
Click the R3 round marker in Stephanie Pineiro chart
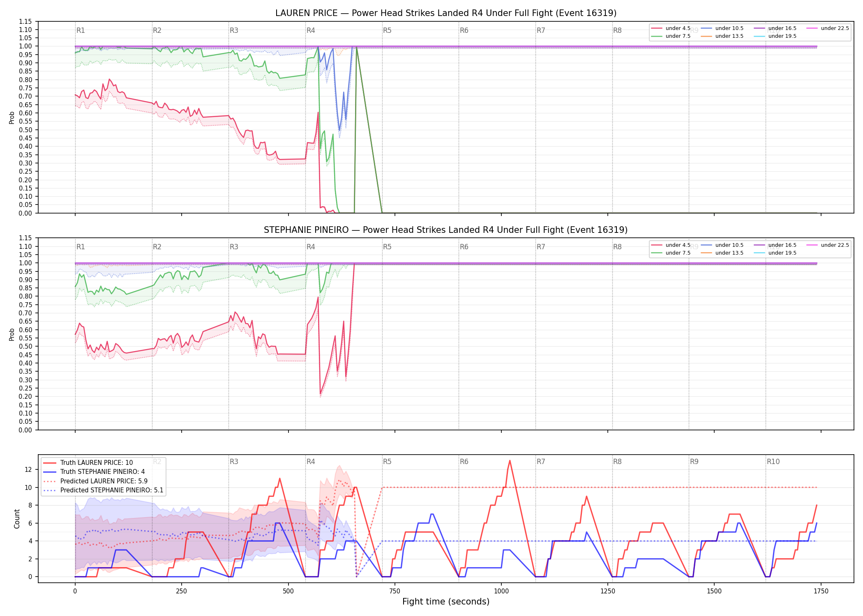pos(234,247)
